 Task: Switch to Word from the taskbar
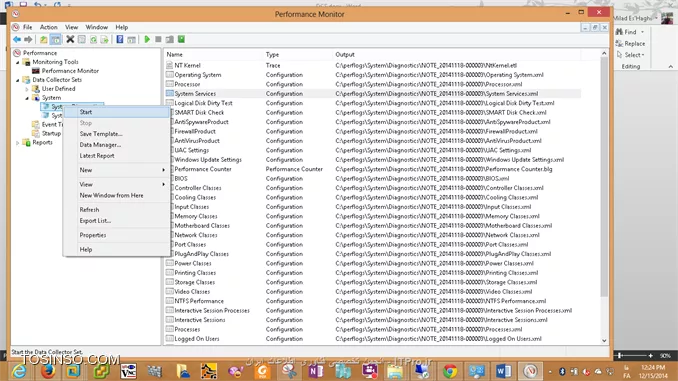point(504,371)
